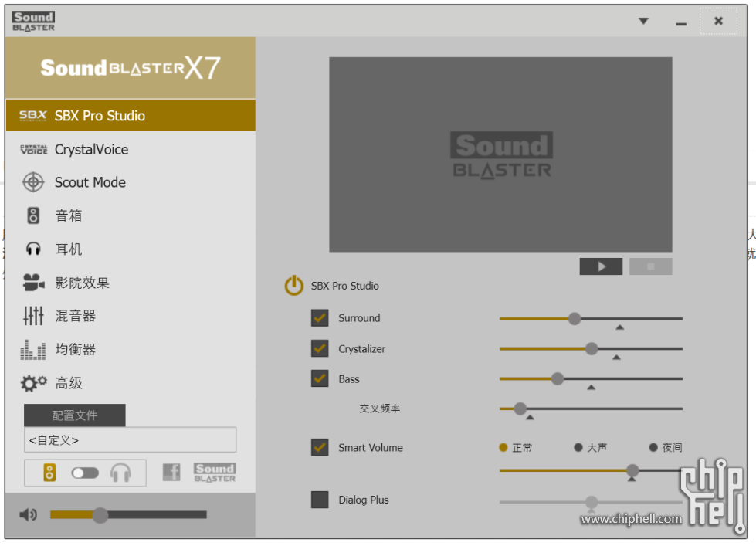This screenshot has height=546, width=756.
Task: Click the demo video preview area
Action: coord(500,154)
